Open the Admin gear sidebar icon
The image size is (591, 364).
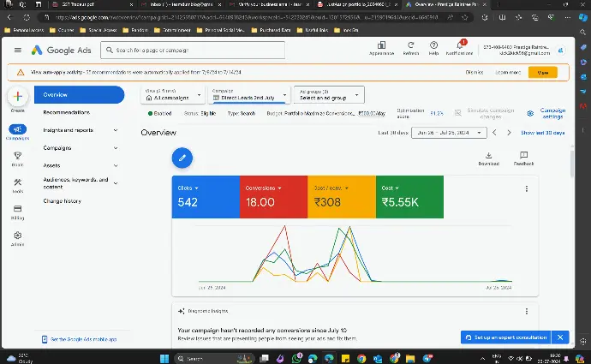(x=17, y=236)
